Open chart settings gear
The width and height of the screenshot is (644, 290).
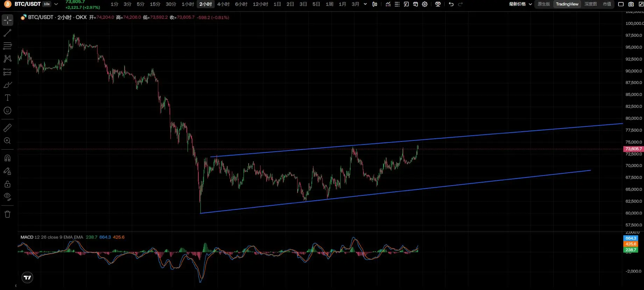click(425, 4)
